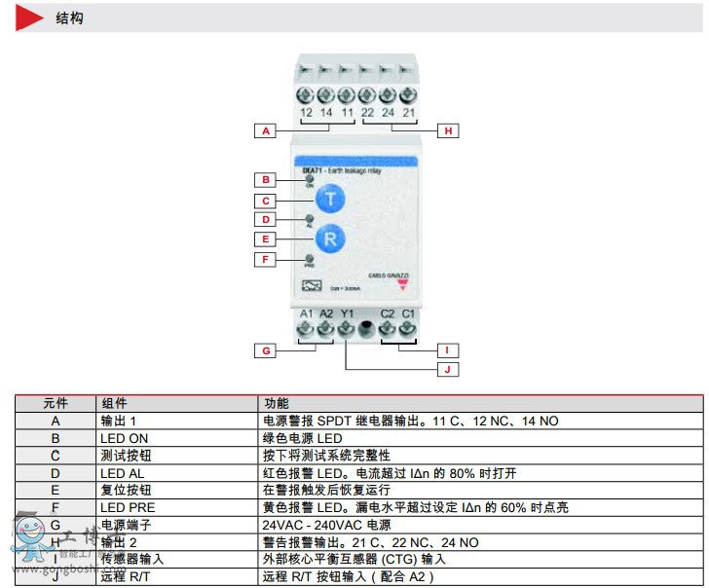709x588 pixels.
Task: Click the red triangle beside 结构 heading
Action: (29, 18)
